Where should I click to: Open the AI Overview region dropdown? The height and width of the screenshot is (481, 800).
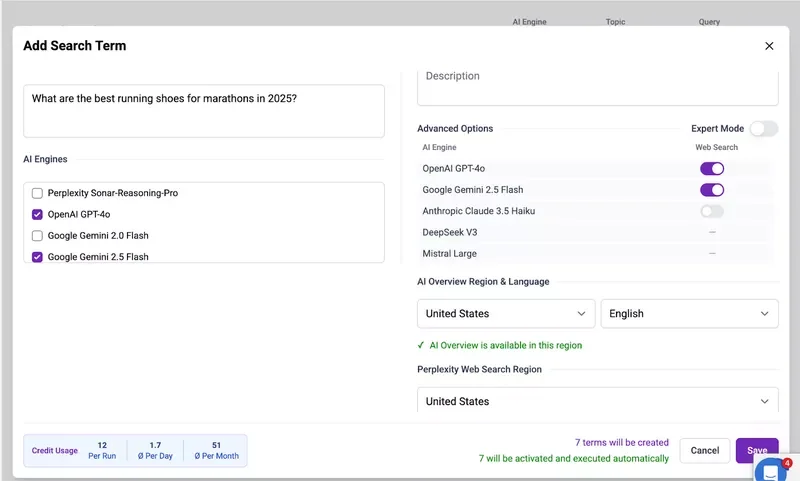506,314
